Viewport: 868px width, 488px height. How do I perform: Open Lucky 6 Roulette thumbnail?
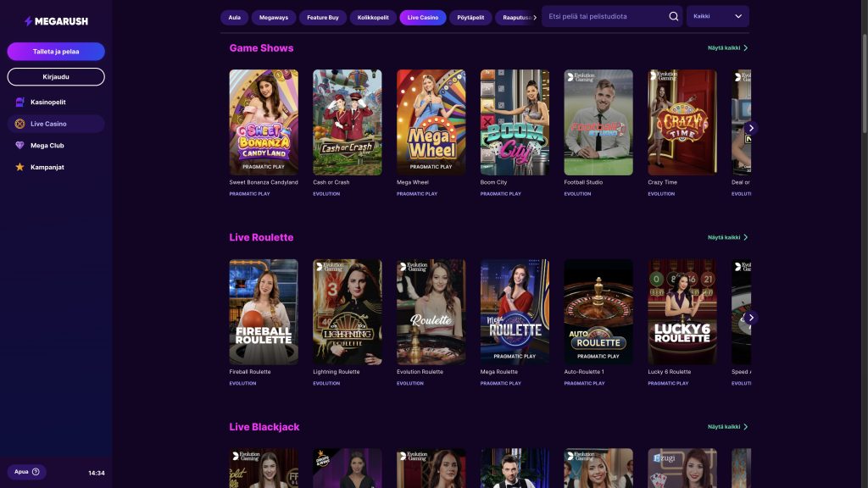(x=682, y=312)
